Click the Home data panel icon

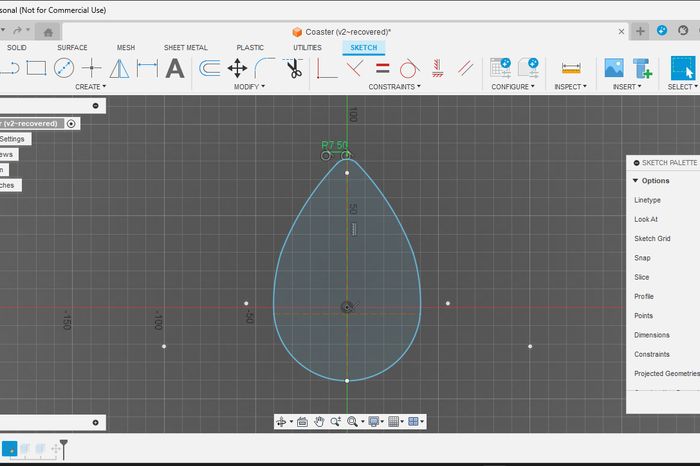(48, 32)
